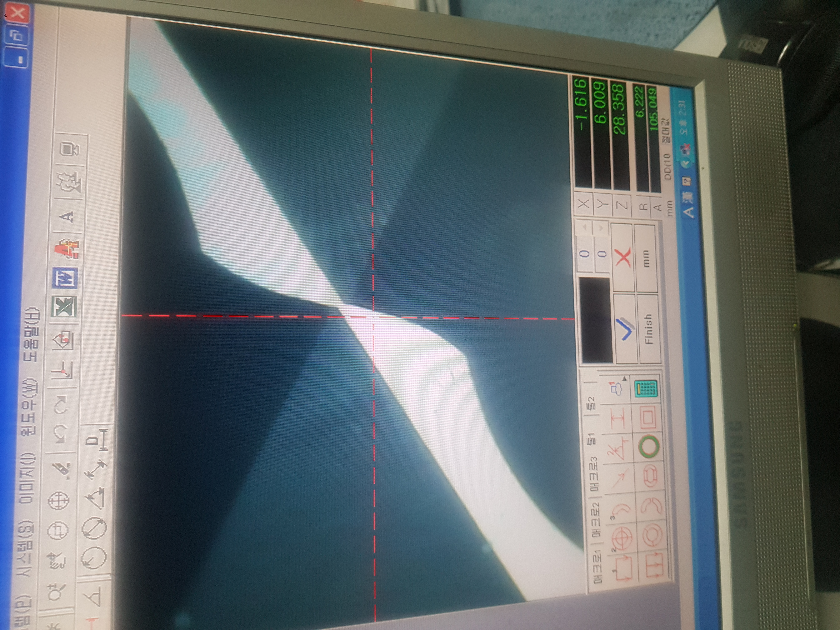
Task: Click the mm units button
Action: click(646, 258)
